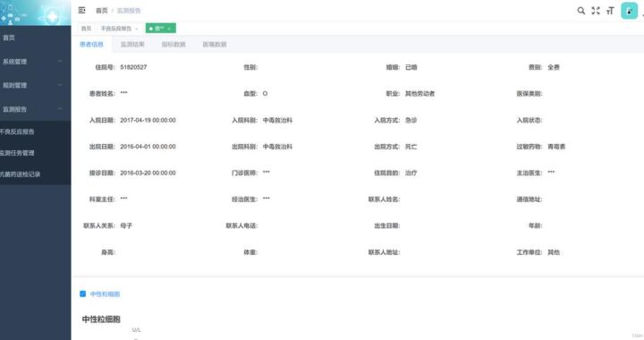Close the active green page tab
Image resolution: width=644 pixels, height=340 pixels.
click(x=169, y=29)
